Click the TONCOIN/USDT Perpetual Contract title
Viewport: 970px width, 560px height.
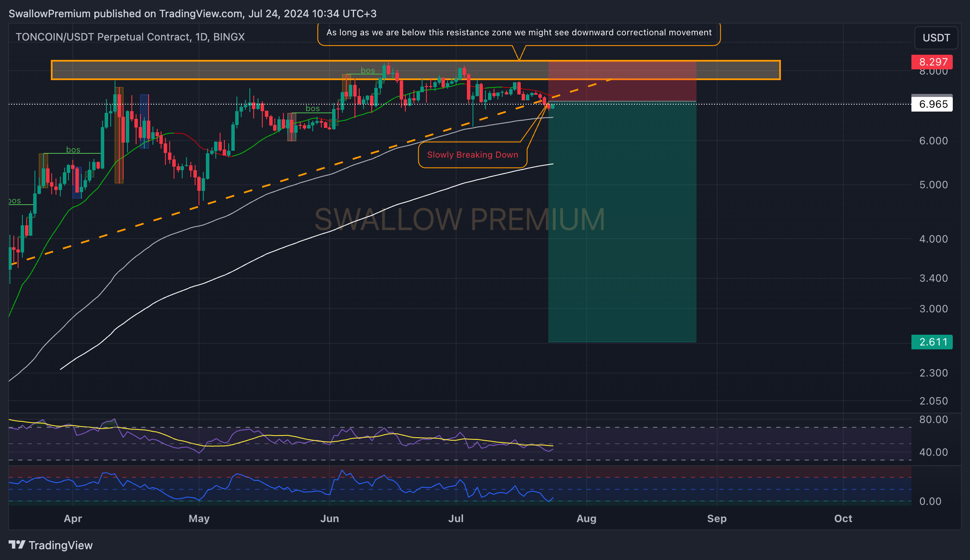click(130, 37)
